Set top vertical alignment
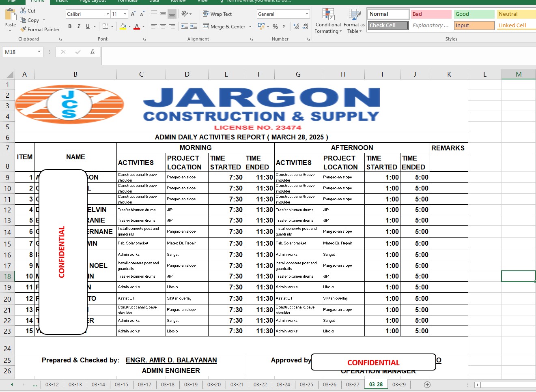 click(x=154, y=14)
